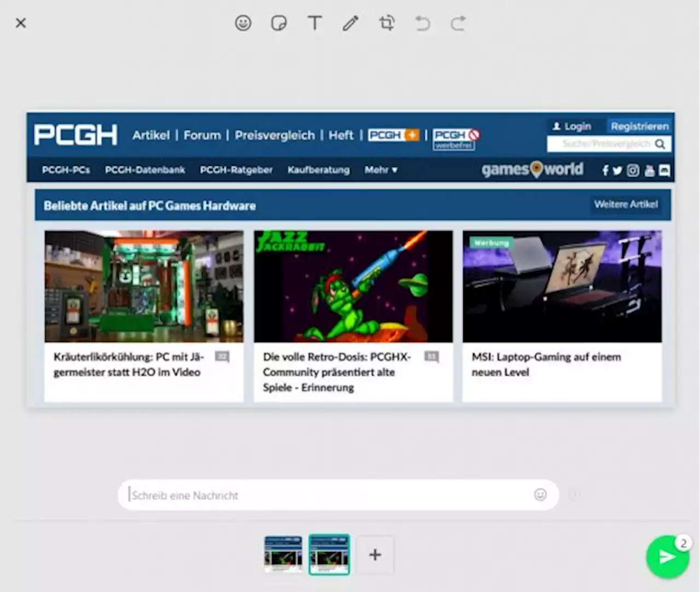Click the last social icon after YouTube

click(664, 171)
